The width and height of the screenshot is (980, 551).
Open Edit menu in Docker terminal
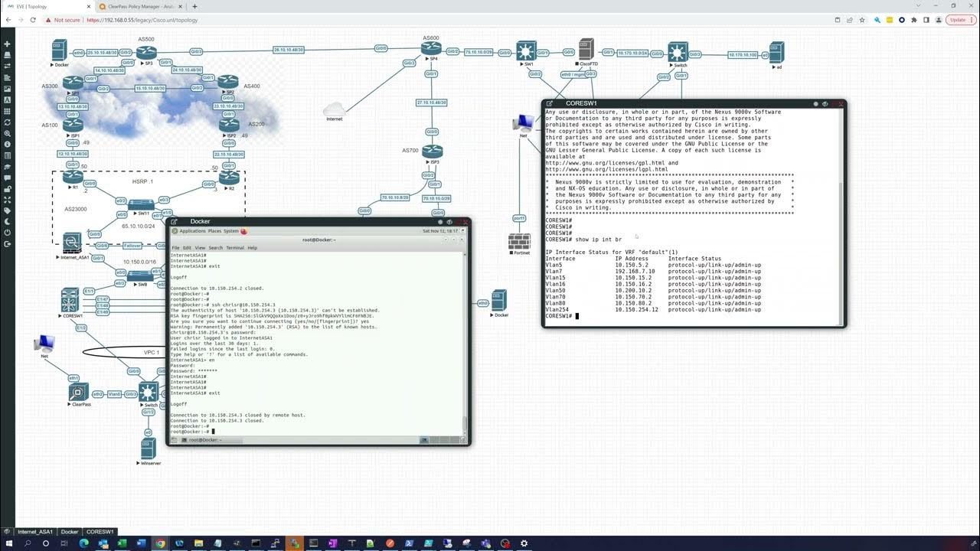187,248
